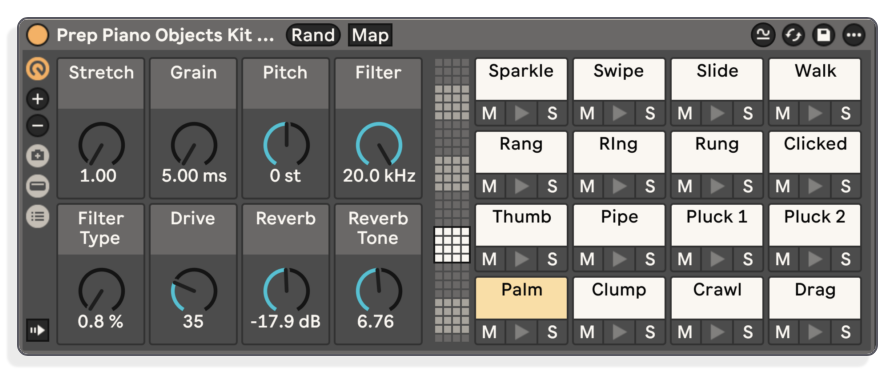This screenshot has height=373, width=895.
Task: Click the Rand randomize button
Action: pos(313,35)
